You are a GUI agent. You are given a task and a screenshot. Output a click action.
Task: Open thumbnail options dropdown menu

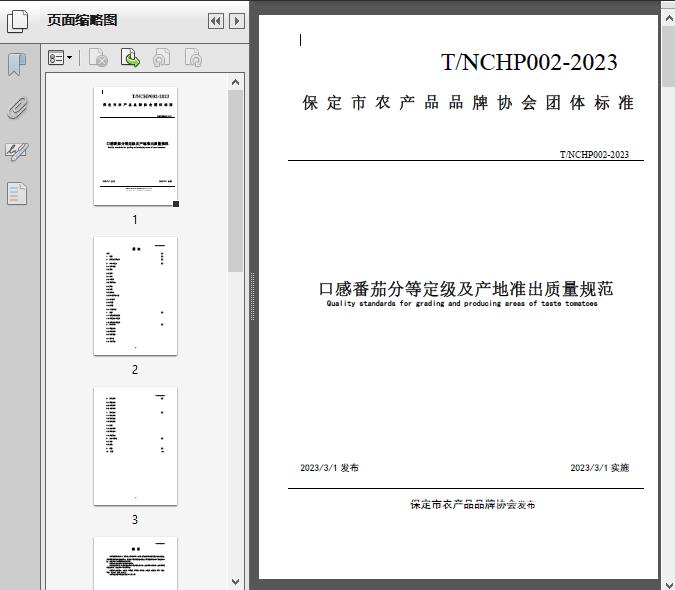(60, 58)
